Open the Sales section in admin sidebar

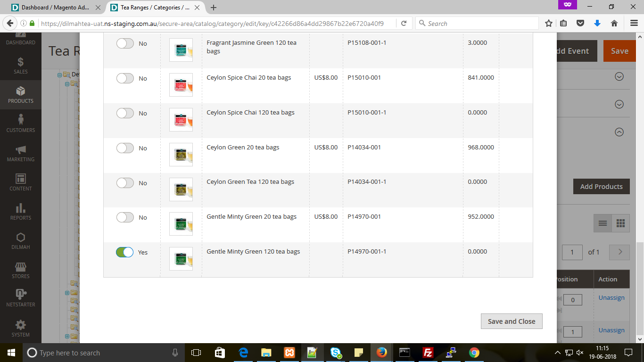click(20, 67)
